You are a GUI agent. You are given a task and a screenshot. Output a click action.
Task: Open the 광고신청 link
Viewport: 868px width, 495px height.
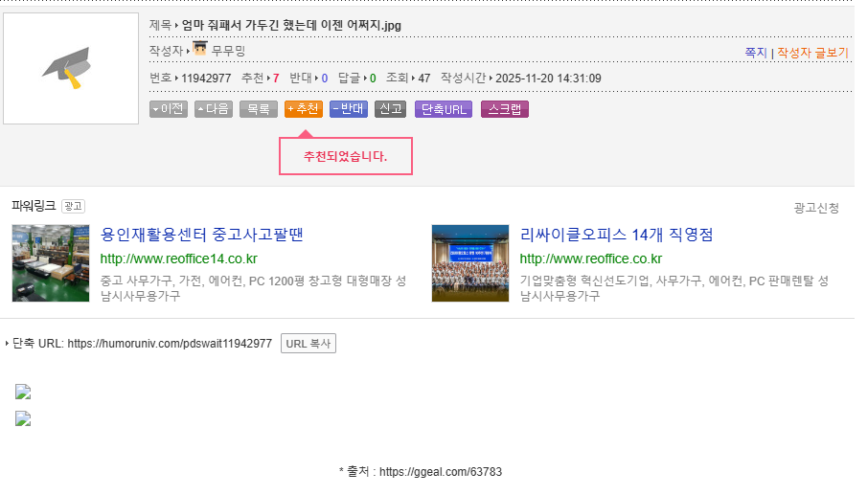coord(816,208)
